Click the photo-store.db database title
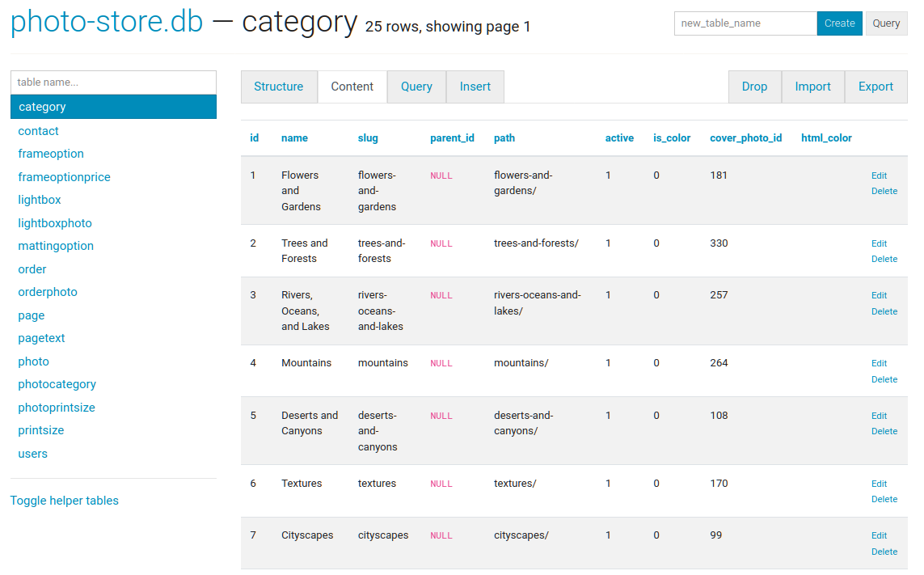Image resolution: width=924 pixels, height=575 pixels. coord(107,22)
